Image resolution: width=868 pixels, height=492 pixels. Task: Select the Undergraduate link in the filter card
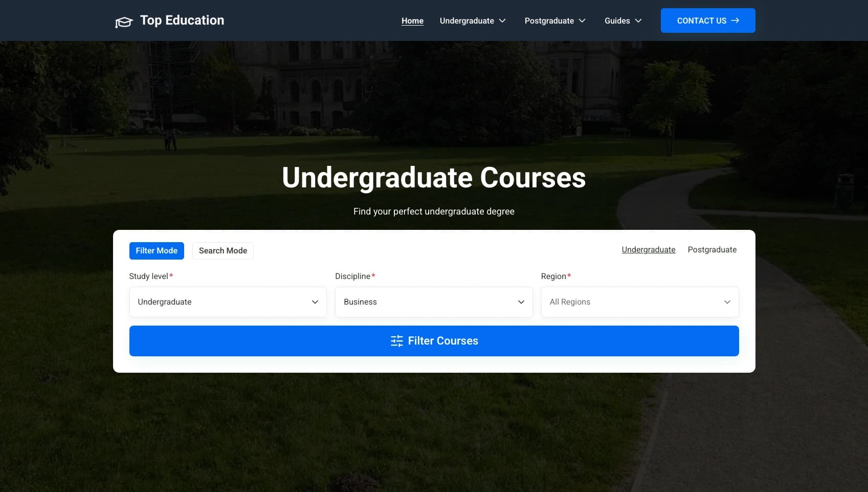pos(648,249)
